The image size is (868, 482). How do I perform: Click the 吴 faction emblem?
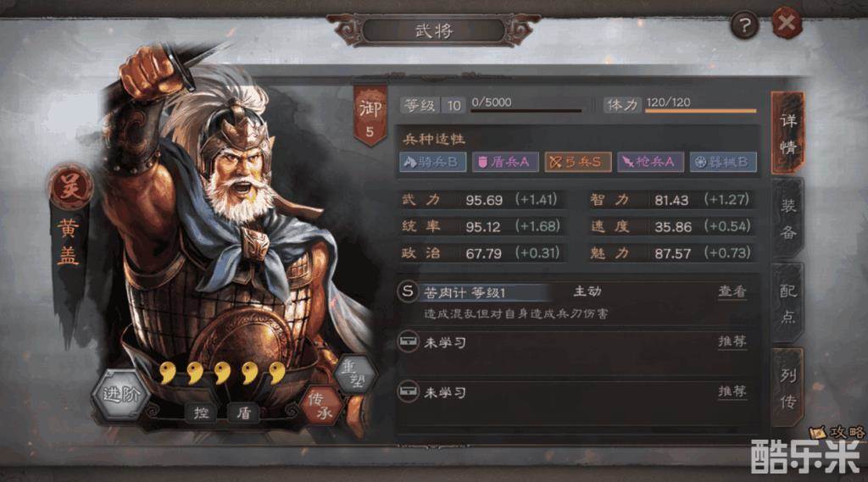coord(70,187)
